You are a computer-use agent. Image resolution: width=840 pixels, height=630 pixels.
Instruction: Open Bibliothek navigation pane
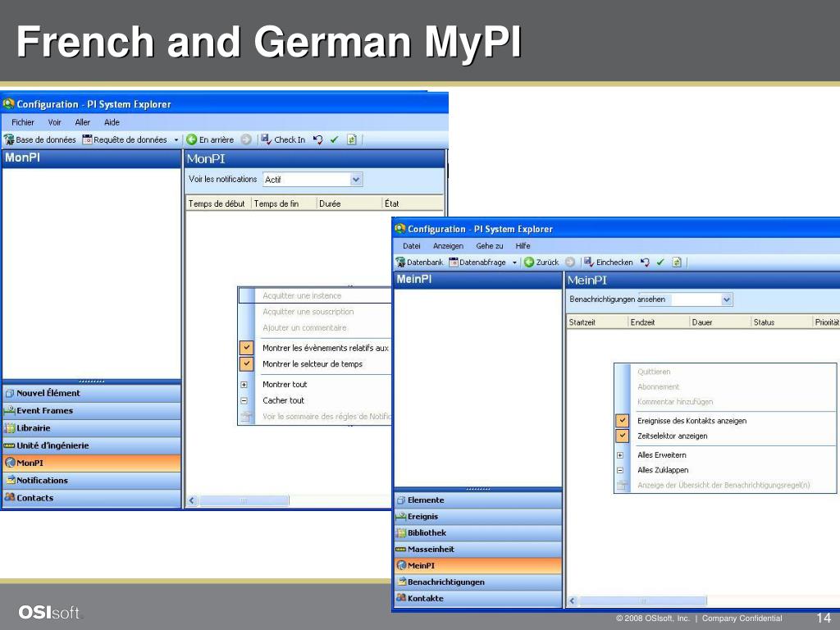click(478, 533)
